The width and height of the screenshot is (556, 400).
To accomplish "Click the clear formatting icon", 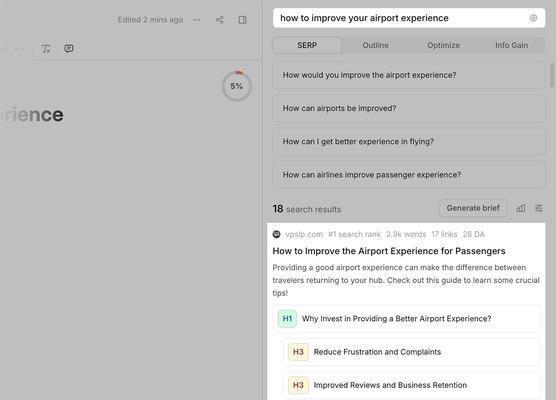I will coord(46,49).
